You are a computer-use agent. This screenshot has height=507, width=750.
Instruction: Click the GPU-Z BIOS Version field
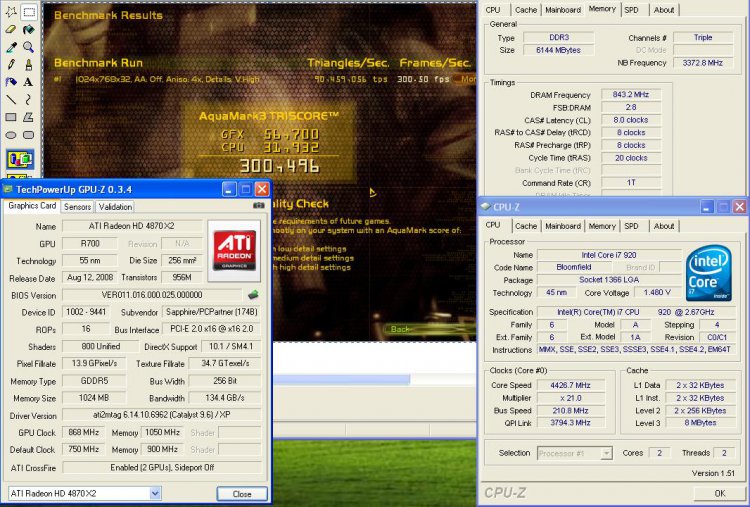[x=152, y=295]
